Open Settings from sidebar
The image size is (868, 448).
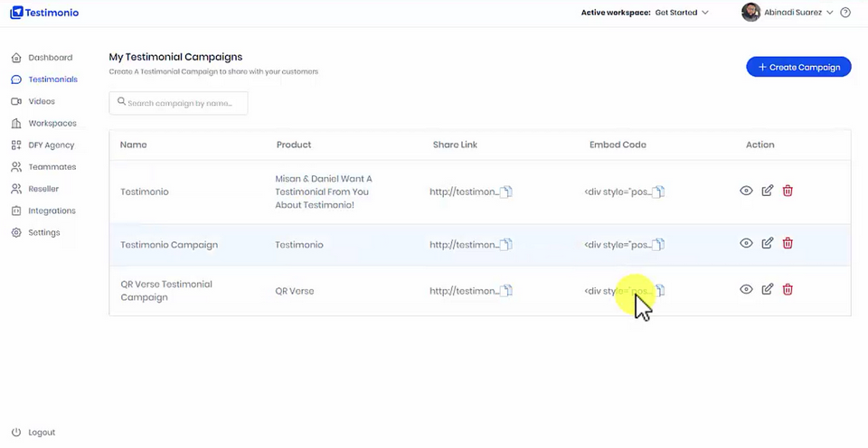pyautogui.click(x=36, y=232)
